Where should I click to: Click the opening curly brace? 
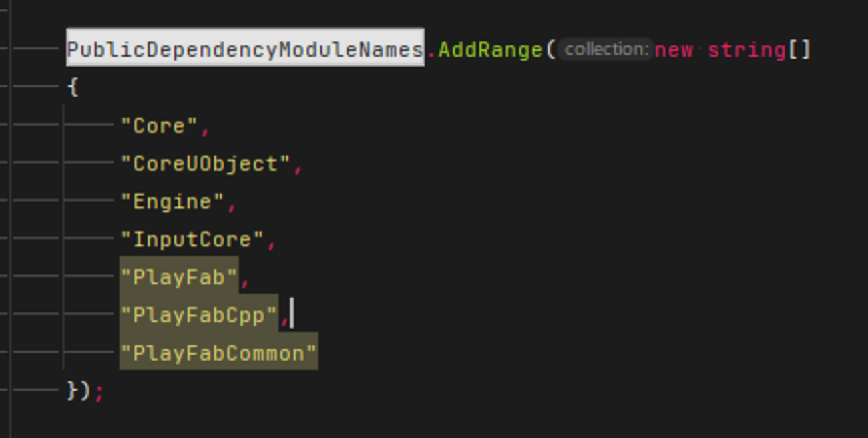[x=73, y=87]
